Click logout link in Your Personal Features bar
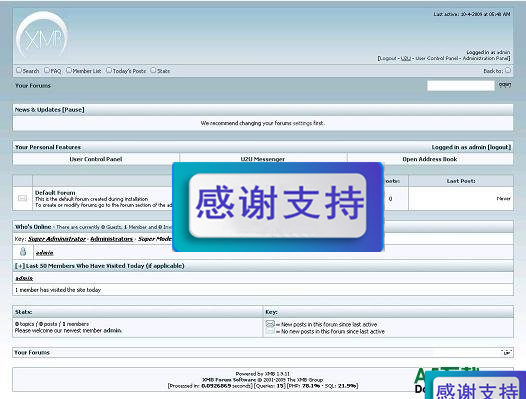Viewport: 526px width, 399px height. [x=499, y=147]
